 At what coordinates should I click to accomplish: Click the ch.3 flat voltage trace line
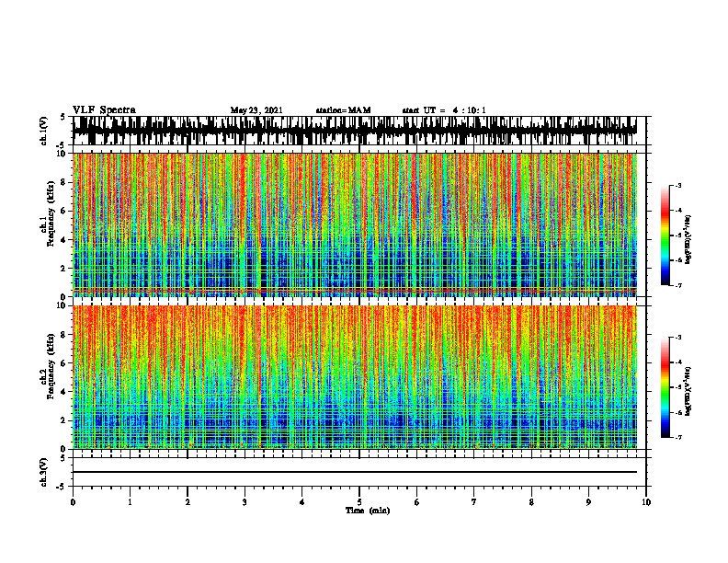point(355,472)
